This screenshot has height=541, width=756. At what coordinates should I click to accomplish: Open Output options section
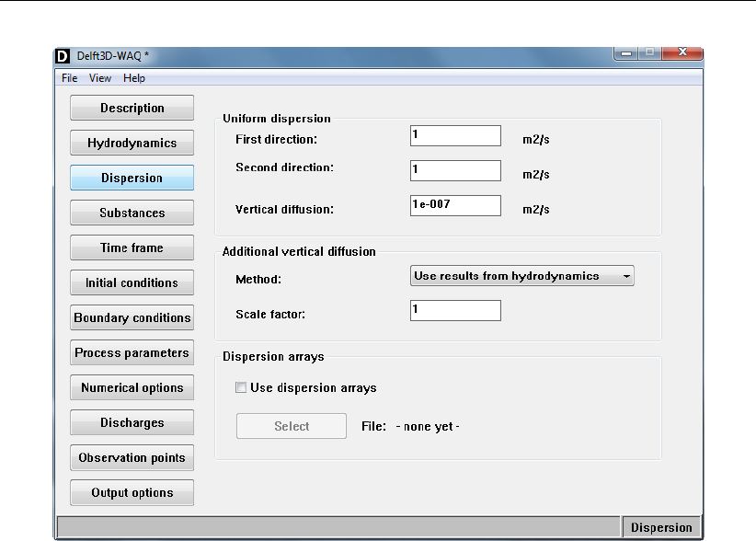[132, 492]
